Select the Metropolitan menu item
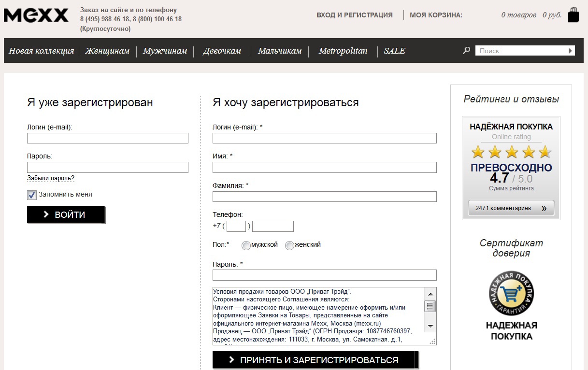588x370 pixels. [x=343, y=50]
